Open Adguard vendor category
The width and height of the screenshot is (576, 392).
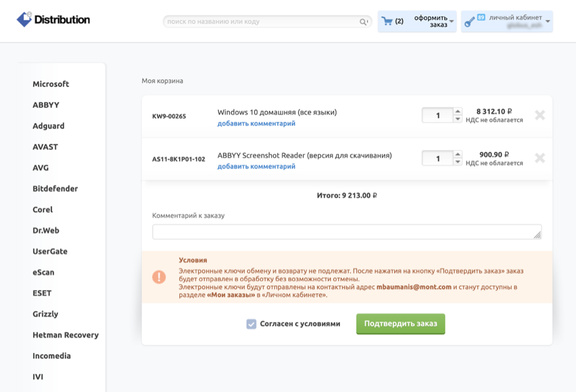pyautogui.click(x=48, y=126)
